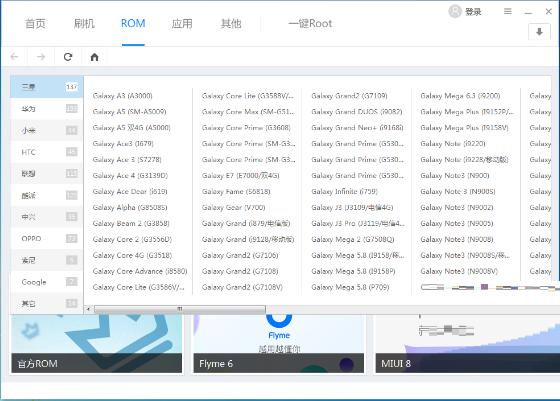Open Galaxy Ace Dear (i619) model
The width and height of the screenshot is (560, 401).
[130, 191]
